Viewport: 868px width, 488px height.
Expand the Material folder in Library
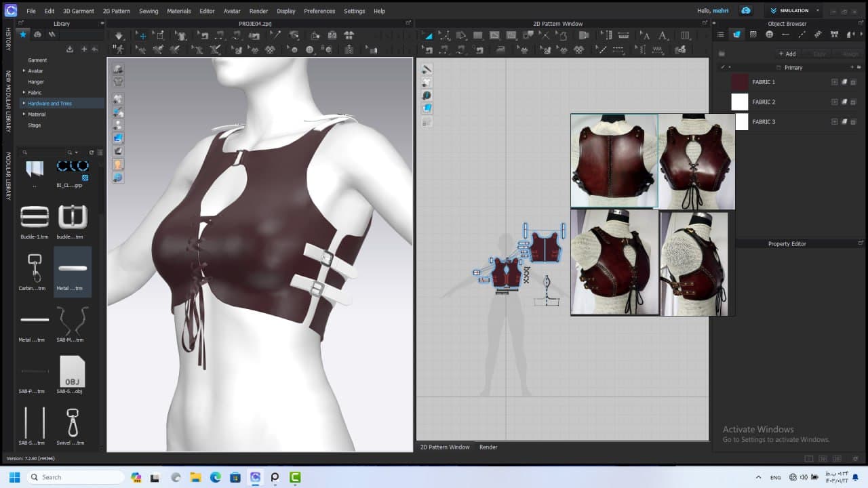point(24,114)
